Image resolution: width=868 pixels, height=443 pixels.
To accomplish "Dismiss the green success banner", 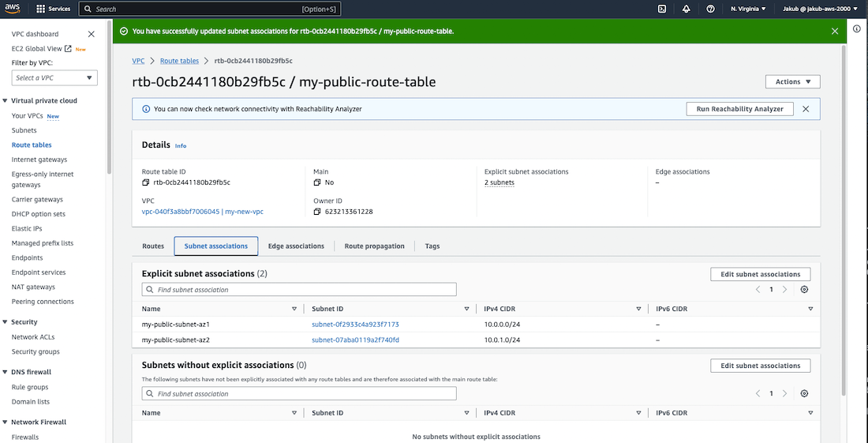I will [835, 32].
